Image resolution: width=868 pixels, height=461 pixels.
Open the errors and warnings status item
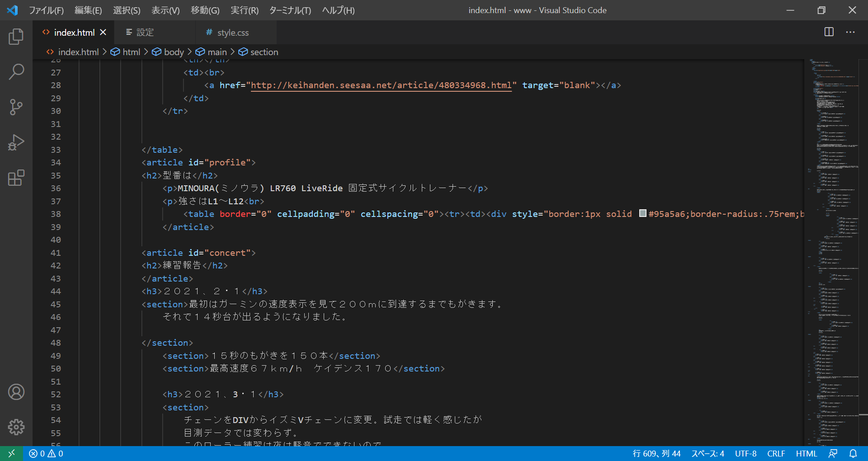click(x=46, y=453)
